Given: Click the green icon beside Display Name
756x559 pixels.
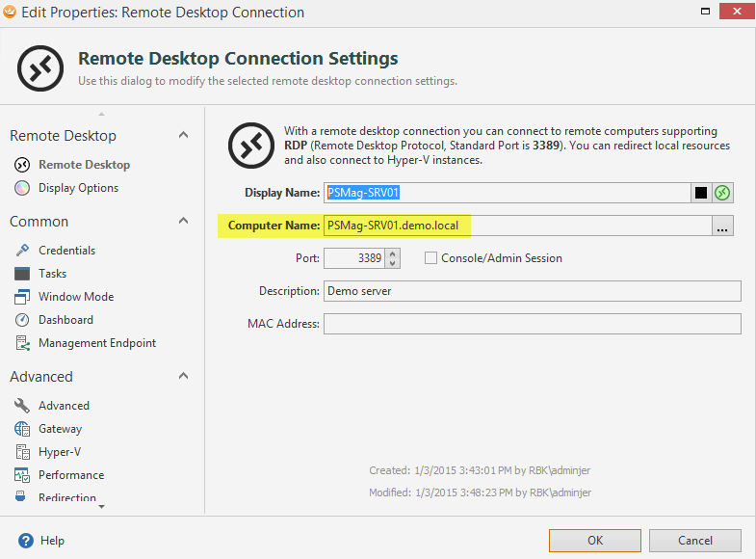Looking at the screenshot, I should 722,193.
